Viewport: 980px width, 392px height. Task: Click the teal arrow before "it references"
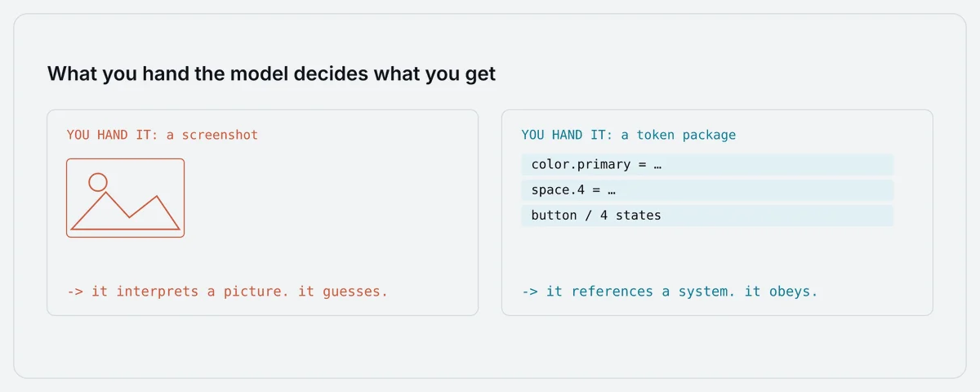[530, 291]
